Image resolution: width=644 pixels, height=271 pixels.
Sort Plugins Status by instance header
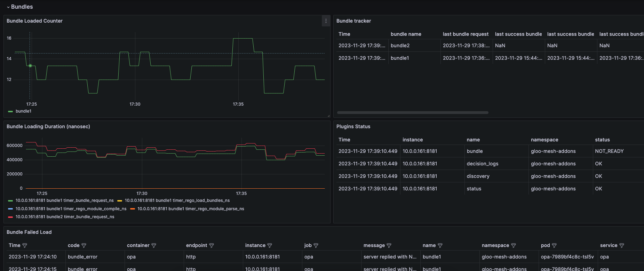[413, 140]
